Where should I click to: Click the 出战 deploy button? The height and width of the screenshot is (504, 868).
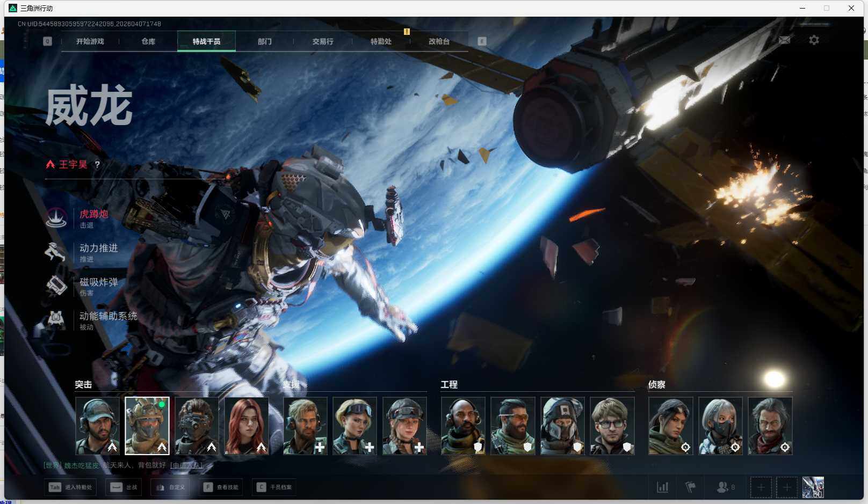124,487
